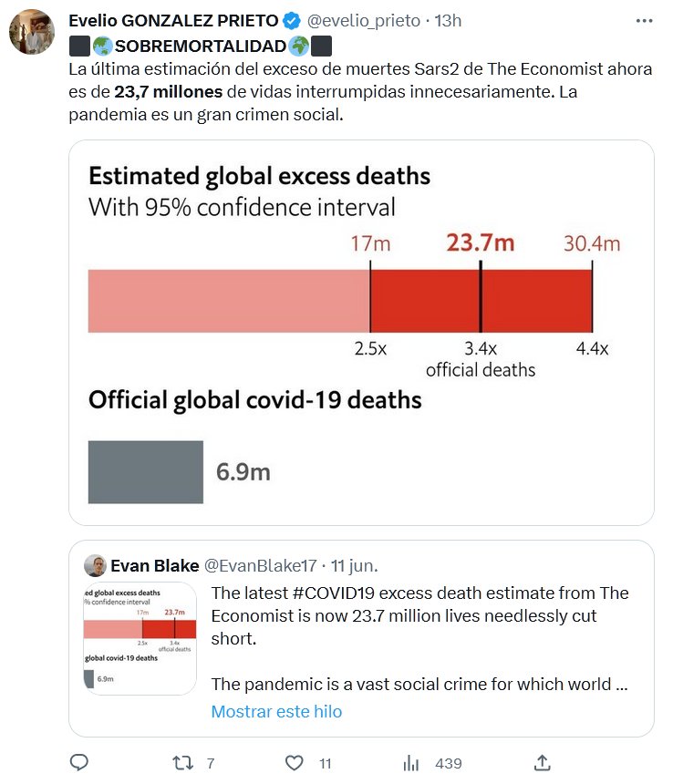Enlarge the excess deaths chart image
The height and width of the screenshot is (784, 673).
[x=361, y=332]
